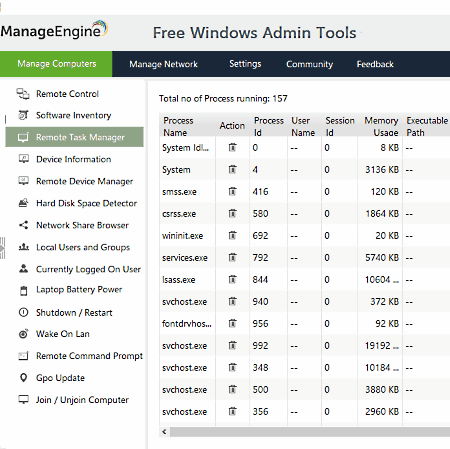Click Total no of Process running text
The height and width of the screenshot is (449, 450).
223,99
